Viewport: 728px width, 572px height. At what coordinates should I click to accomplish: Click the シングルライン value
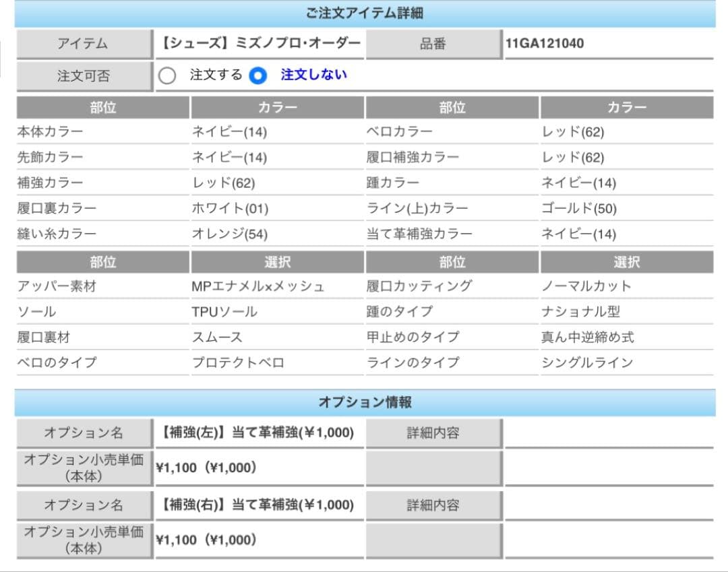point(587,362)
